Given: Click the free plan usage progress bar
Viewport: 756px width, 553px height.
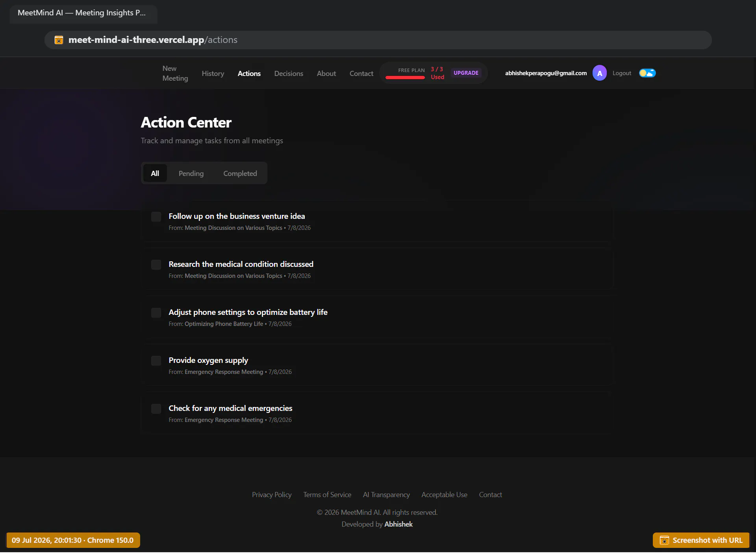Looking at the screenshot, I should point(405,78).
